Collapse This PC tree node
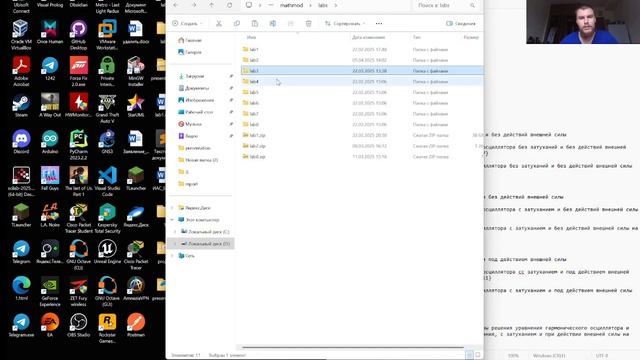Image resolution: width=640 pixels, height=360 pixels. pos(172,220)
